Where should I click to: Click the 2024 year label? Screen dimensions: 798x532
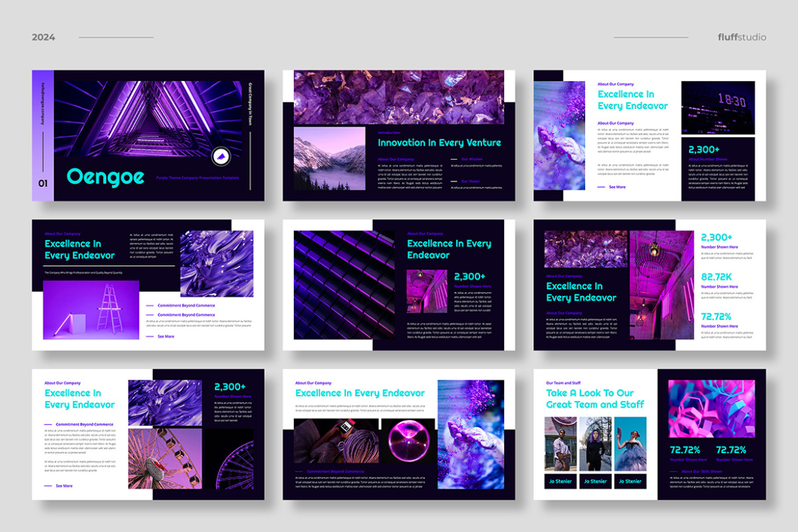pyautogui.click(x=44, y=37)
